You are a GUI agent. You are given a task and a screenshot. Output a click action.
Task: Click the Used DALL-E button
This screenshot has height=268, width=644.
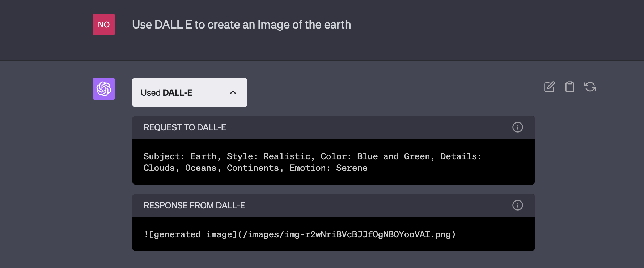[x=190, y=92]
